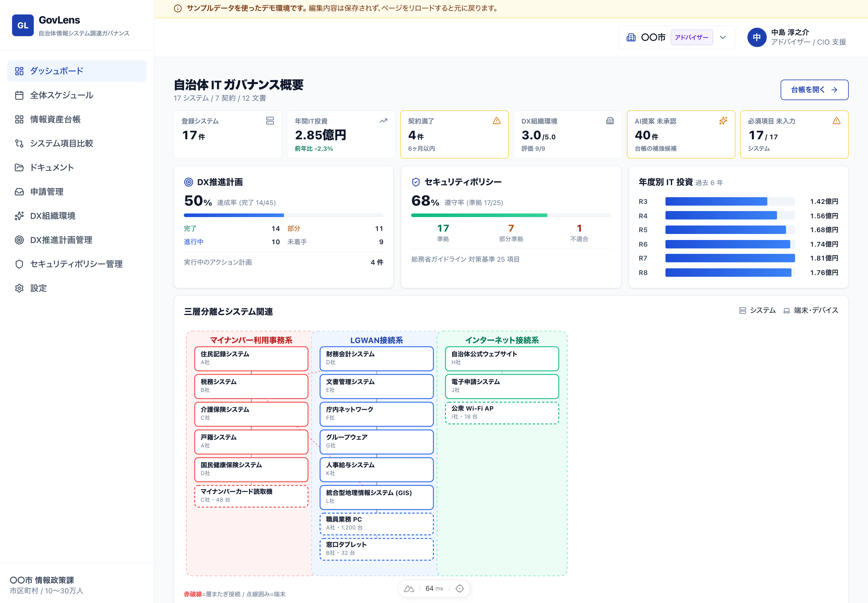868x603 pixels.
Task: Click the 前年比 -2.3% text
Action: (x=314, y=148)
